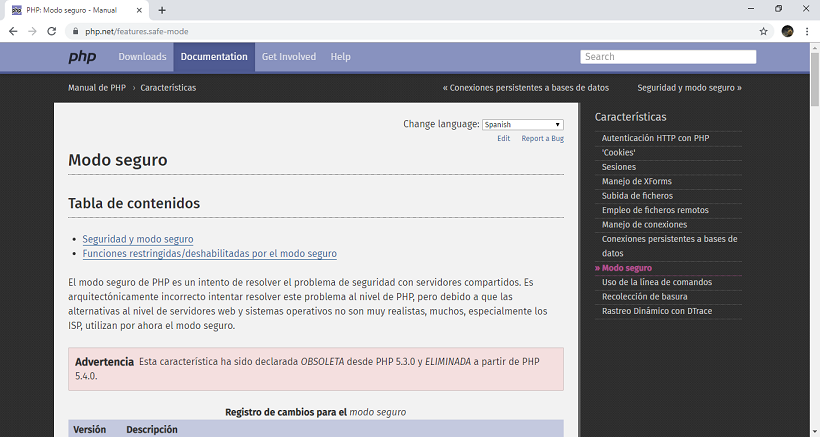820x437 pixels.
Task: Click the php logo
Action: point(82,56)
